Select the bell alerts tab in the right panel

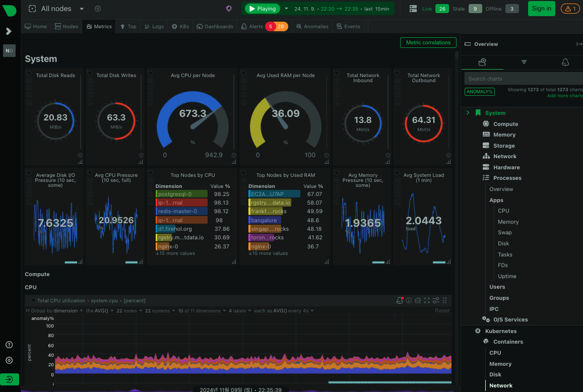[x=565, y=62]
